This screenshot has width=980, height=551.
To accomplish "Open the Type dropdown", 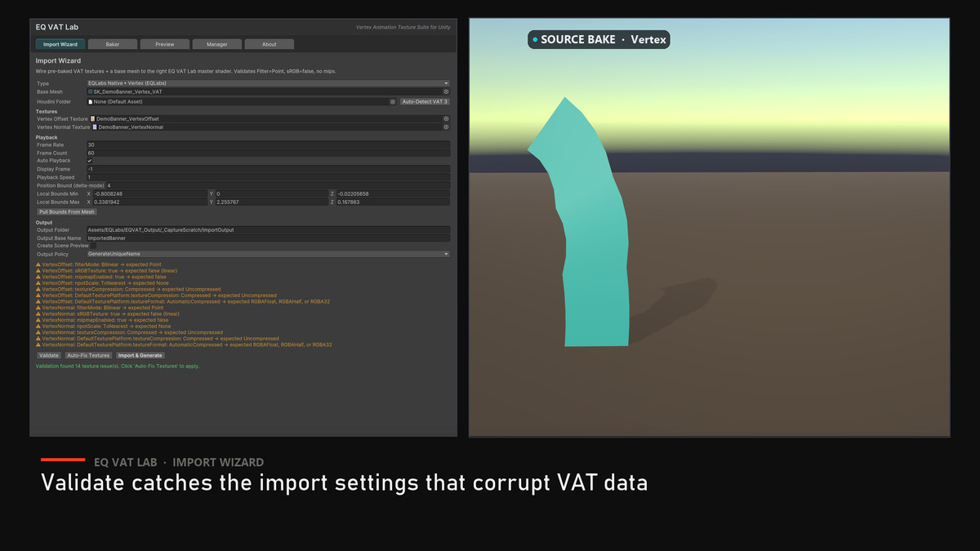I will (x=268, y=83).
